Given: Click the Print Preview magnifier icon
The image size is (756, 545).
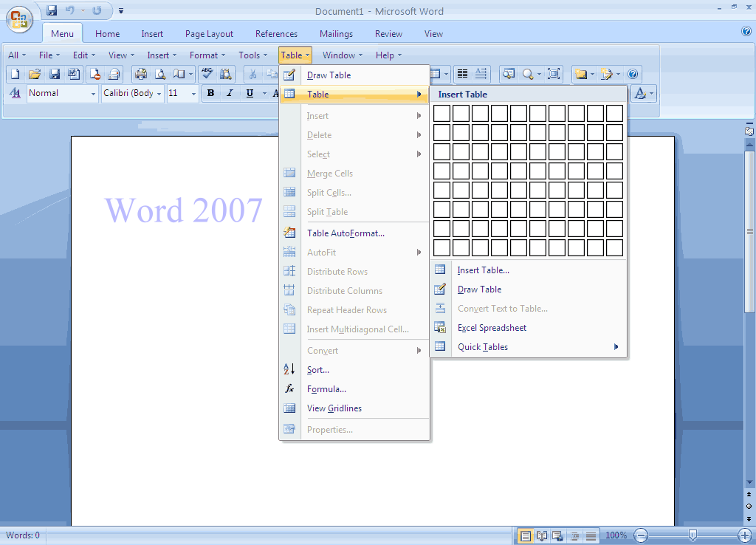Looking at the screenshot, I should [160, 75].
